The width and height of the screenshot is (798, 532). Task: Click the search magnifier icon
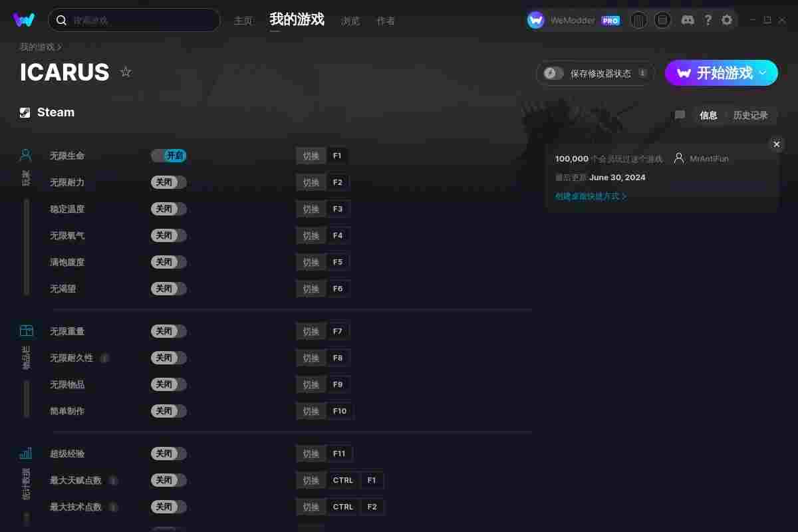[61, 20]
